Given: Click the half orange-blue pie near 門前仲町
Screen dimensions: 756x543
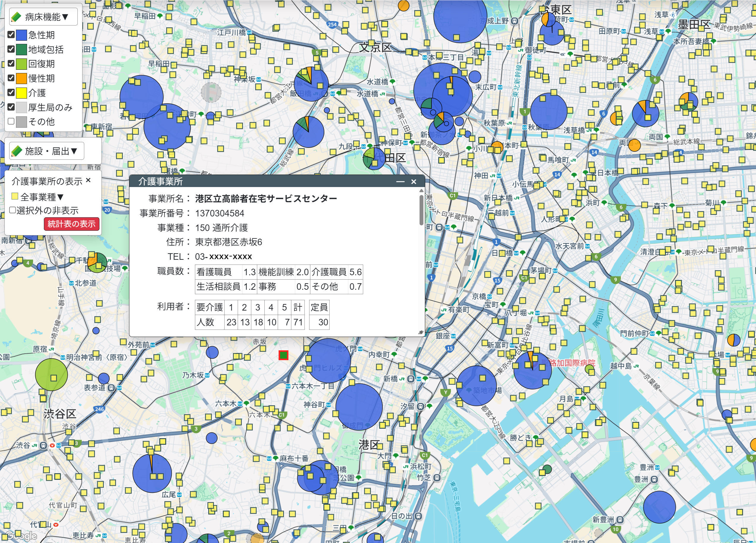Looking at the screenshot, I should pos(733,340).
